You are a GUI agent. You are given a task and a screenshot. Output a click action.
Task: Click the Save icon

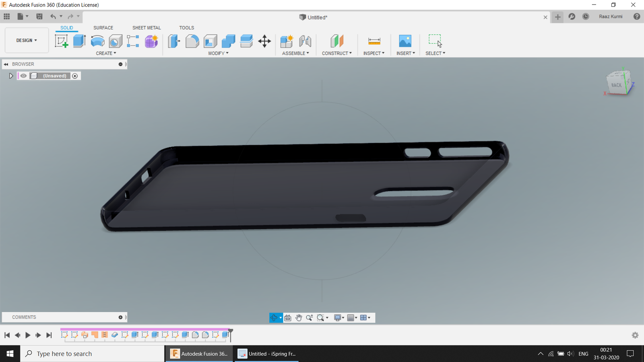pos(39,16)
